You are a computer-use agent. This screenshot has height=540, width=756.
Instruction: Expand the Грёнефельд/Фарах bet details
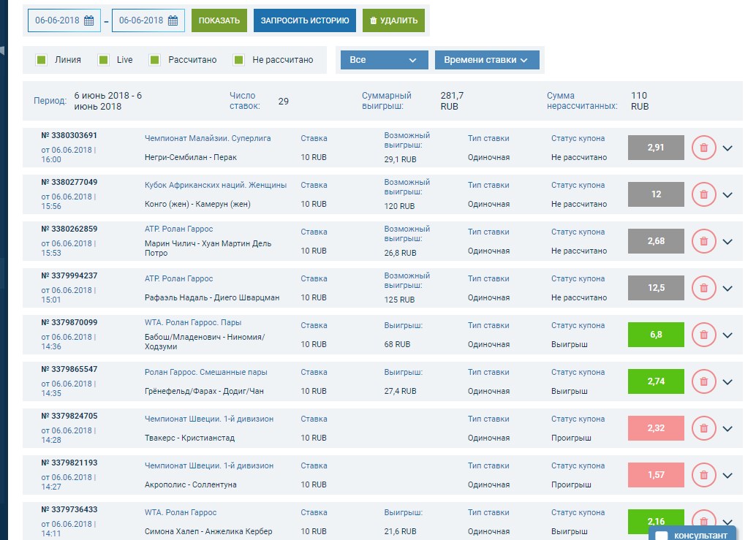coord(727,382)
